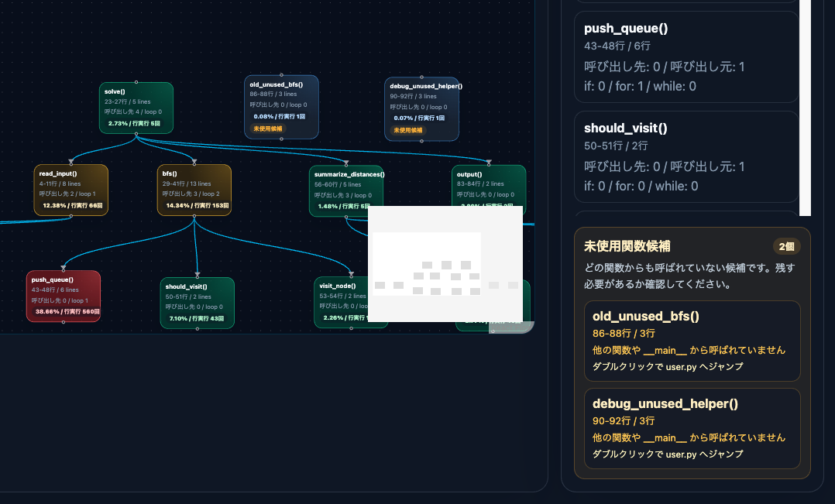The height and width of the screenshot is (504, 835).
Task: Click '90-92行 / 3行' in debug_unused_helper() card
Action: pos(624,420)
